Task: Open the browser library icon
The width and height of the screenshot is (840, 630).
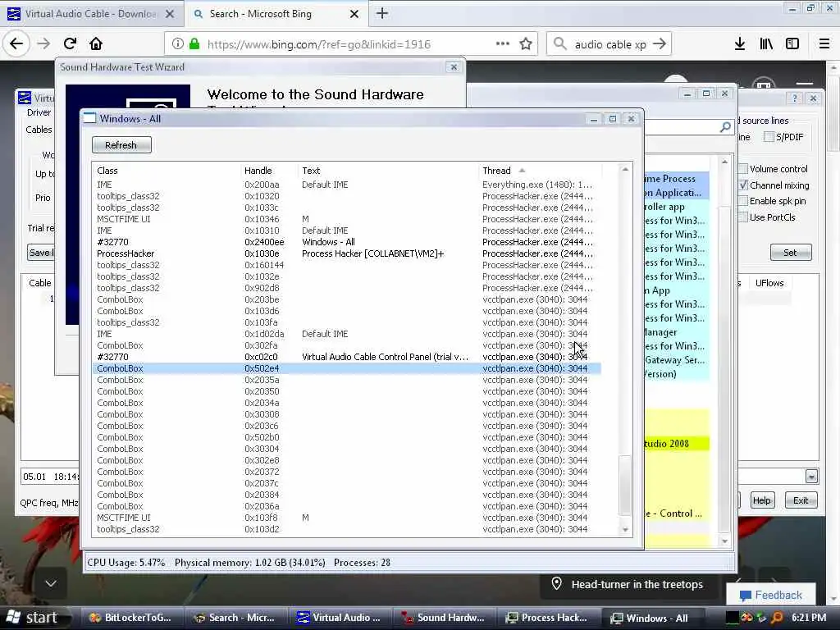Action: [766, 44]
